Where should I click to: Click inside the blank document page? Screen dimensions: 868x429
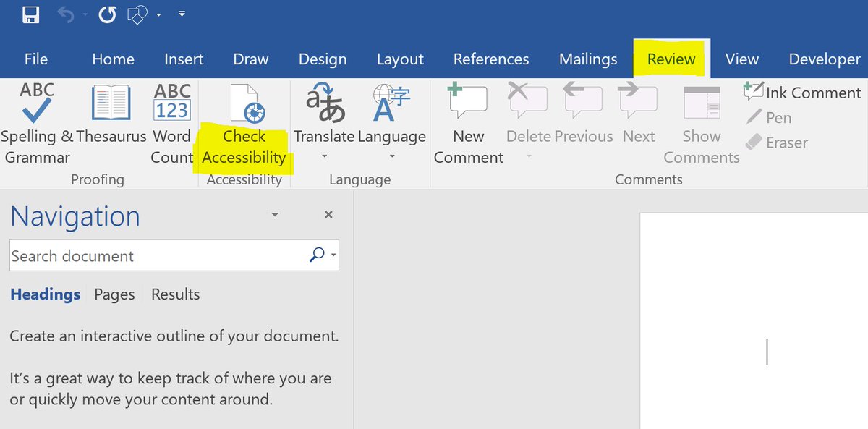[754, 320]
